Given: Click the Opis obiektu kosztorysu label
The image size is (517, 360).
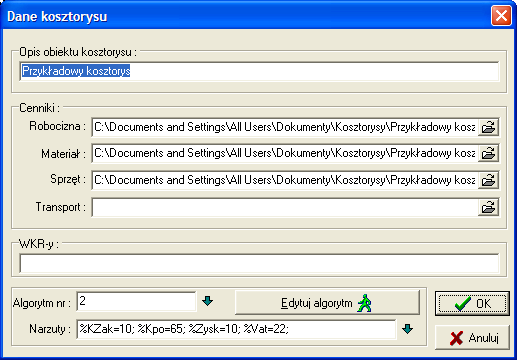Looking at the screenshot, I should [78, 52].
